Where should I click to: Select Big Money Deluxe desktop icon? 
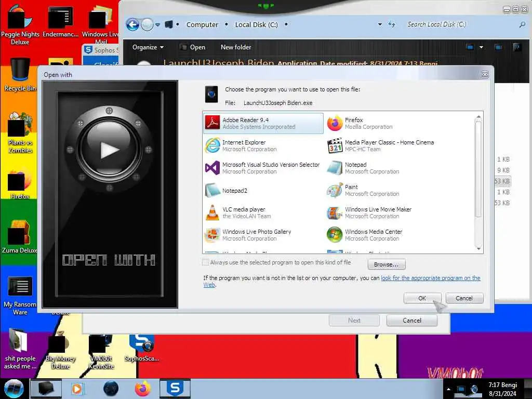[60, 351]
